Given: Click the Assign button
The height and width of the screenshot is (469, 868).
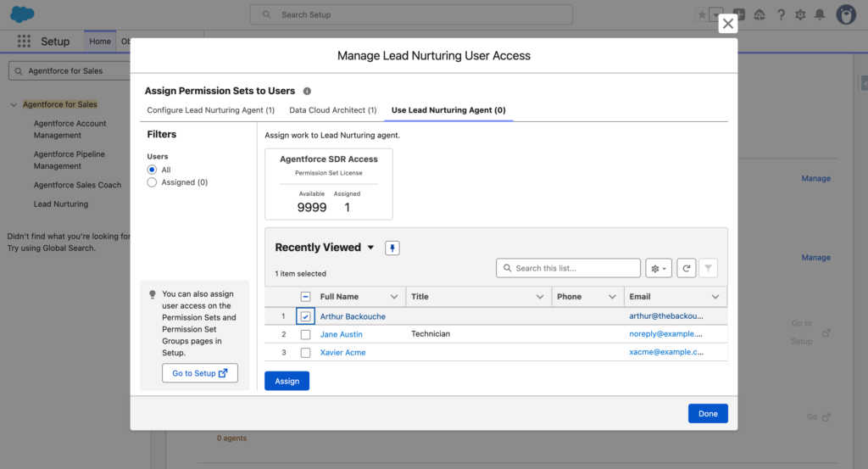Looking at the screenshot, I should tap(287, 381).
